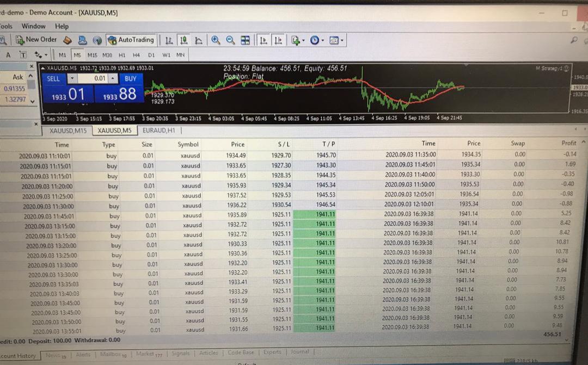Switch to the Mailbox terminal tab
This screenshot has height=365, width=588.
114,354
